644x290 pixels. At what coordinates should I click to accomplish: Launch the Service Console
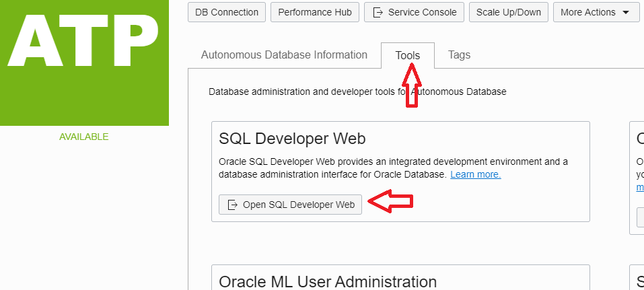(x=414, y=12)
